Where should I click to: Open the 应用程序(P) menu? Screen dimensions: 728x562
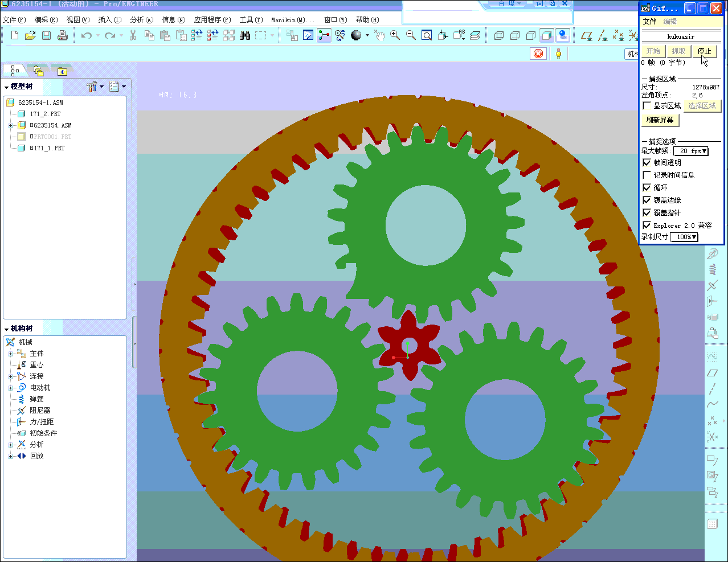click(x=212, y=20)
